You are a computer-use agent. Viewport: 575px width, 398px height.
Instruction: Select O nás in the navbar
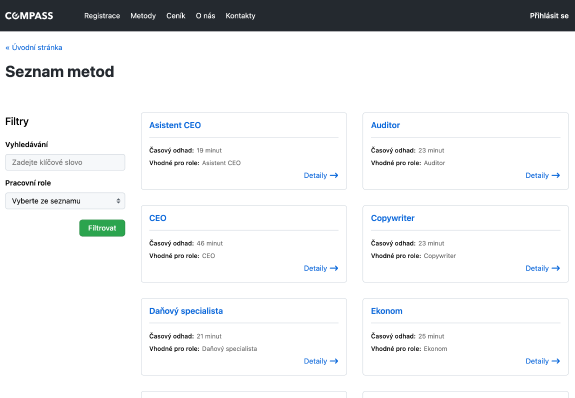coord(205,16)
